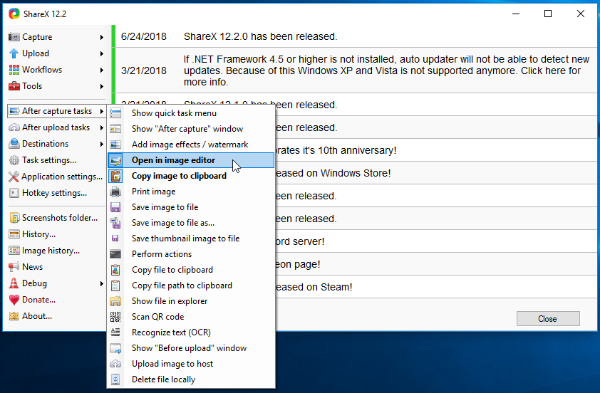Click the Close button in news panel
600x393 pixels.
[548, 318]
